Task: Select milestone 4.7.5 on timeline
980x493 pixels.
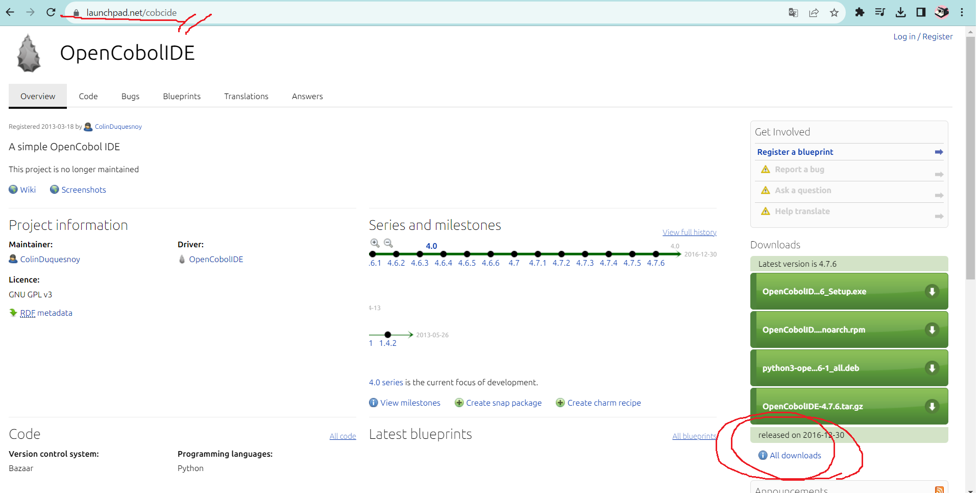Action: 632,263
